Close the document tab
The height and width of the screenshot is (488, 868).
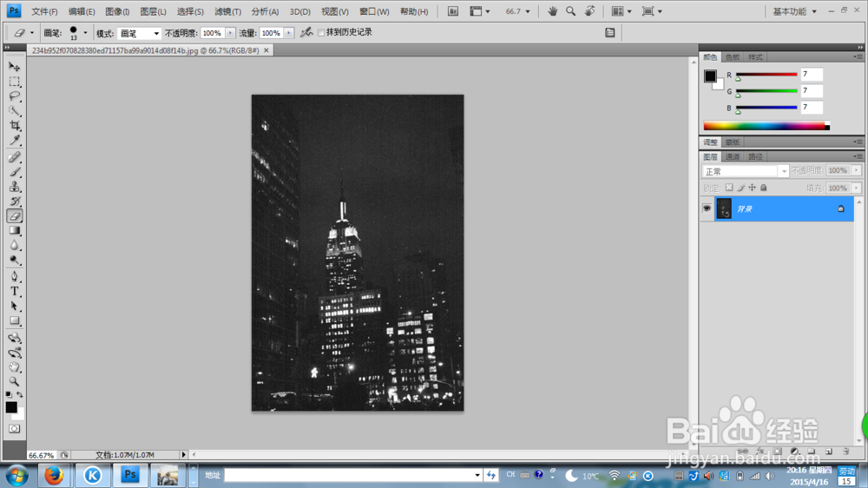tap(266, 50)
